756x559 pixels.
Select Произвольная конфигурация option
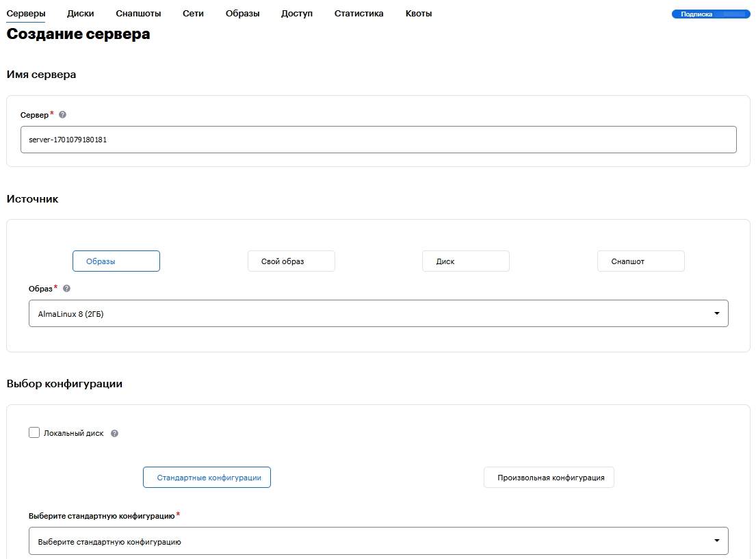[549, 477]
